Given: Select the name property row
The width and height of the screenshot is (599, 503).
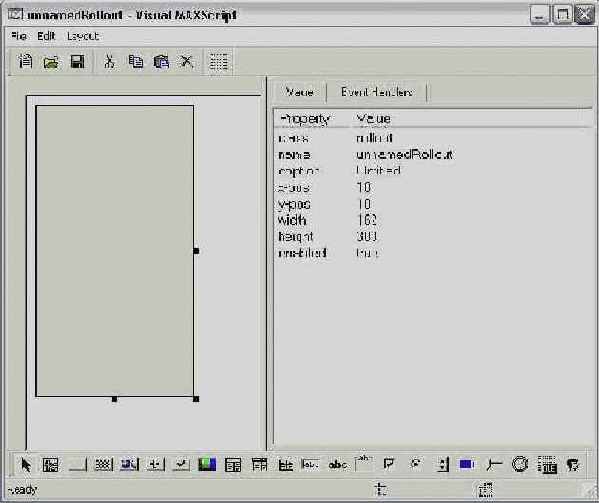Looking at the screenshot, I should pos(433,155).
